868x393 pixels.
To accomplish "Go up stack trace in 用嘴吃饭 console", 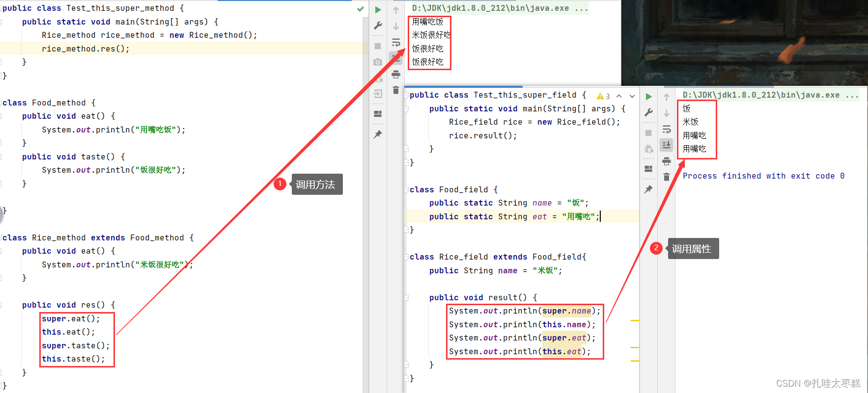I will point(396,10).
